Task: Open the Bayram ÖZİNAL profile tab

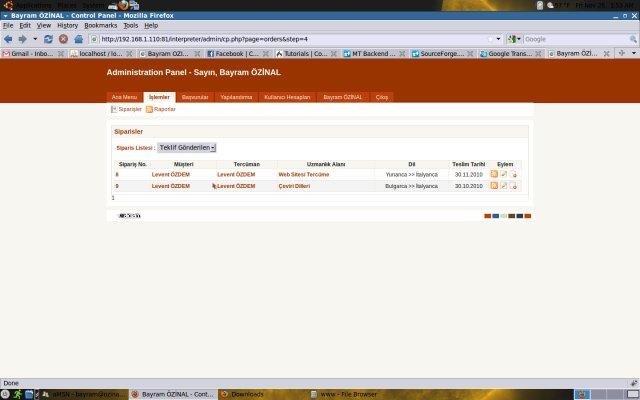Action: click(342, 97)
